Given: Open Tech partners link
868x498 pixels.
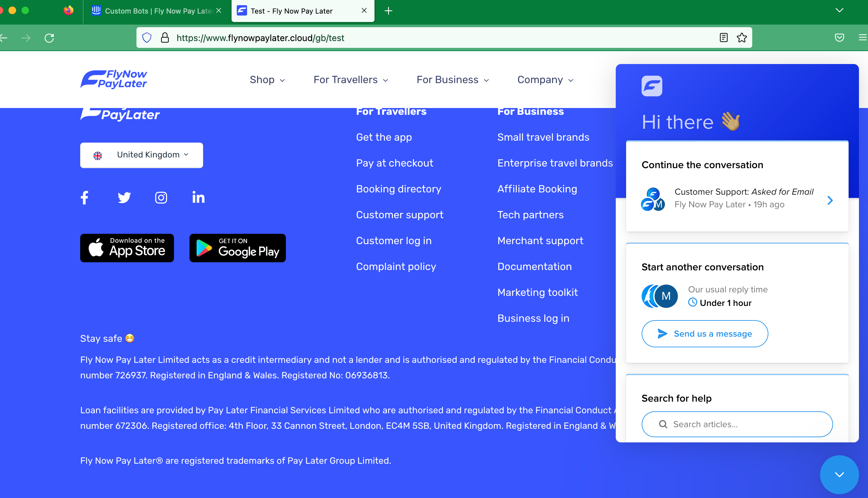Looking at the screenshot, I should tap(530, 215).
